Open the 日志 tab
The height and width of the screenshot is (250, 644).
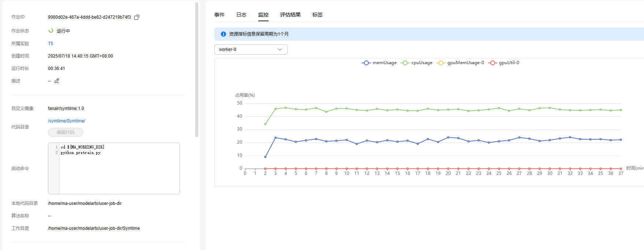[241, 15]
